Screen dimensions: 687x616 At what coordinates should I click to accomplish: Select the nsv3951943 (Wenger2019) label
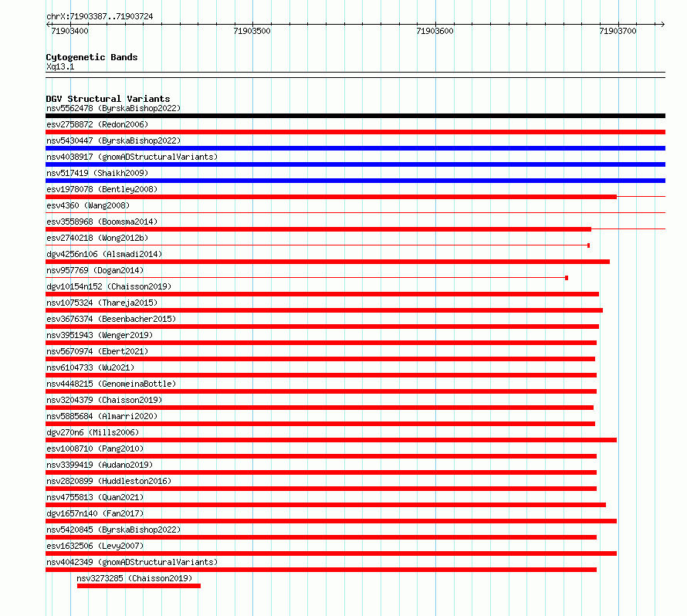100,335
